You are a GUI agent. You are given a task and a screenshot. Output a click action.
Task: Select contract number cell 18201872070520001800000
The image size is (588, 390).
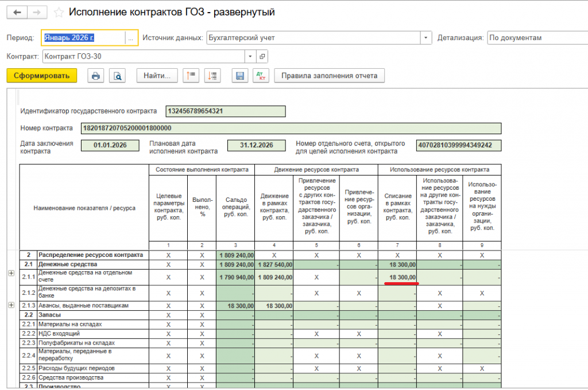[291, 128]
